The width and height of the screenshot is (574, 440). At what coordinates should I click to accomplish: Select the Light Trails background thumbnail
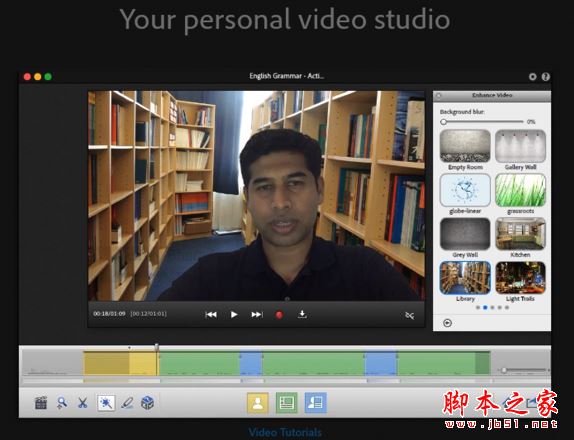(520, 278)
